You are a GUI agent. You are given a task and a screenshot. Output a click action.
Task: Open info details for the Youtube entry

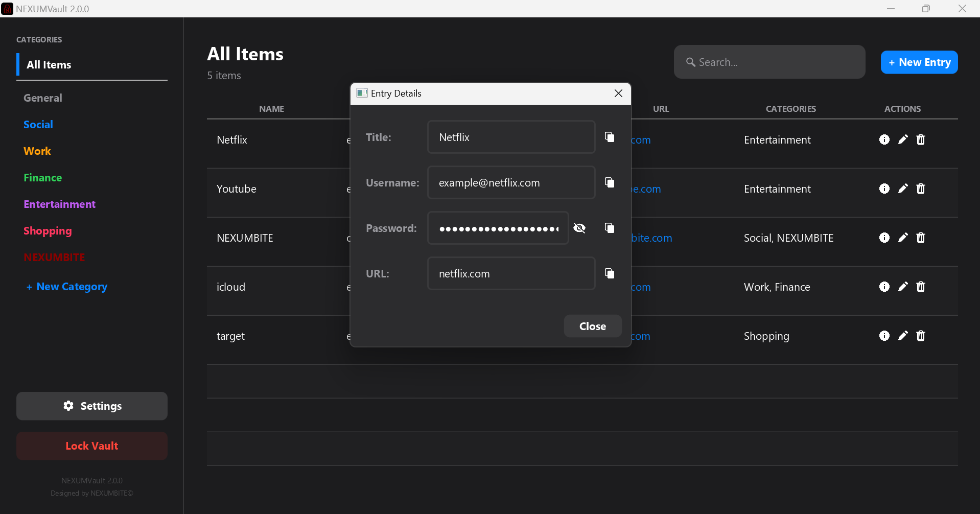tap(884, 189)
